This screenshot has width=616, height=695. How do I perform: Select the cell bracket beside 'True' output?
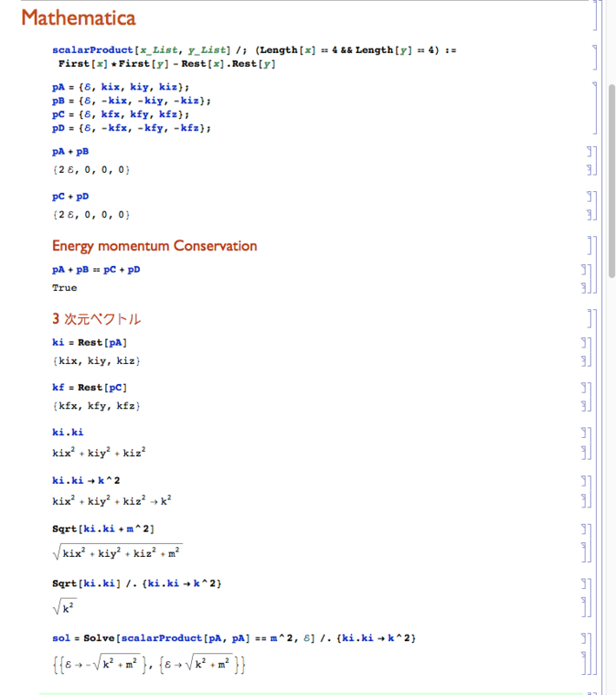pyautogui.click(x=585, y=288)
